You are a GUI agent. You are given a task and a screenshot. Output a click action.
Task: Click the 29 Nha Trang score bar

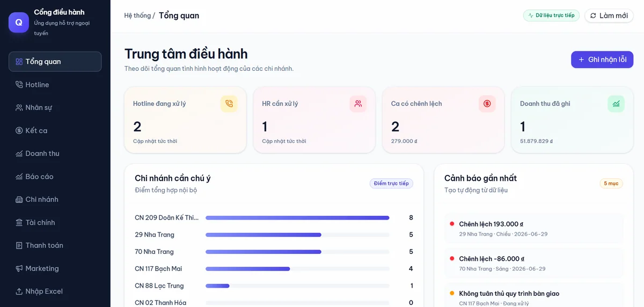tap(297, 235)
